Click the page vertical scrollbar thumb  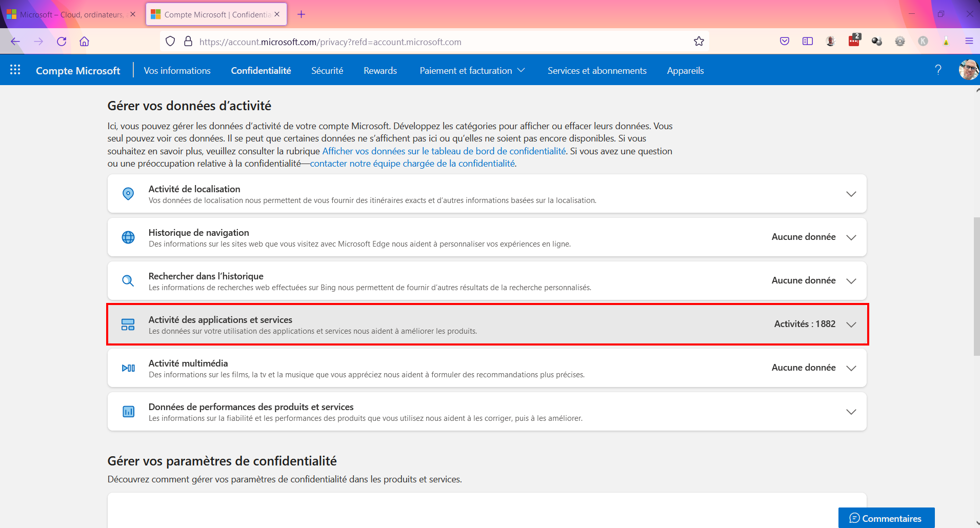click(x=976, y=286)
